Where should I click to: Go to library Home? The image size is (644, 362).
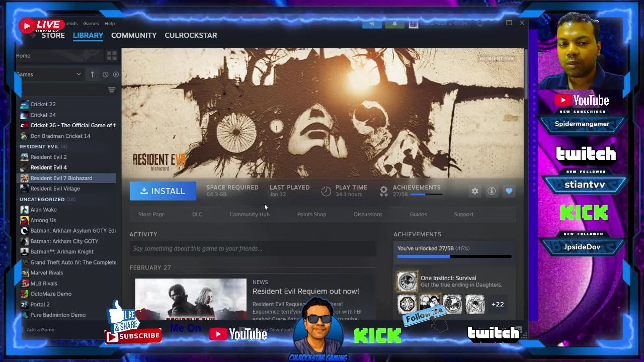coord(23,55)
